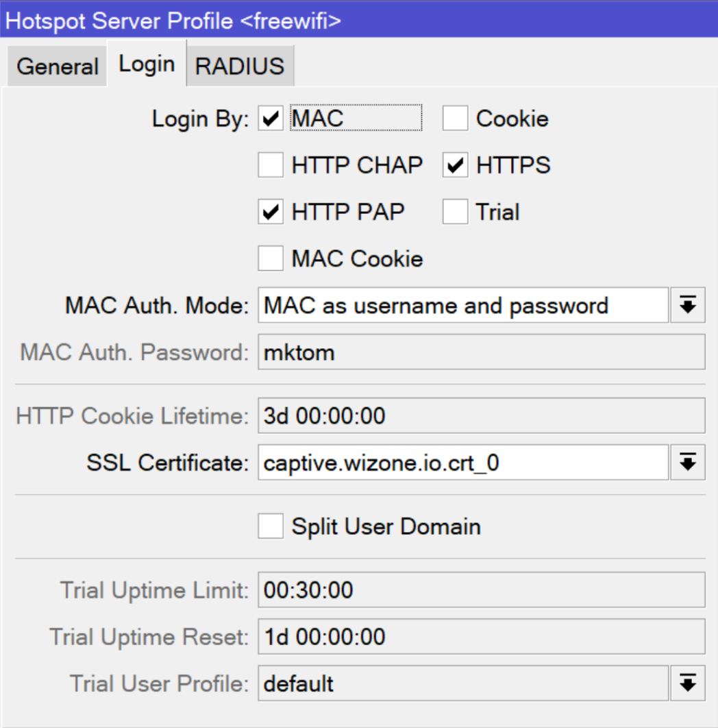This screenshot has width=718, height=728.
Task: Uncheck the MAC login method checkbox
Action: tap(270, 118)
